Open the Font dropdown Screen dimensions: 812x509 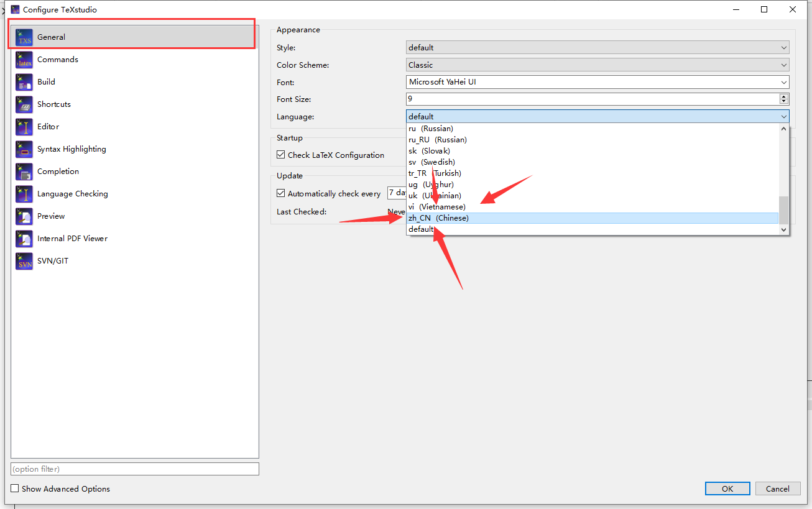597,82
